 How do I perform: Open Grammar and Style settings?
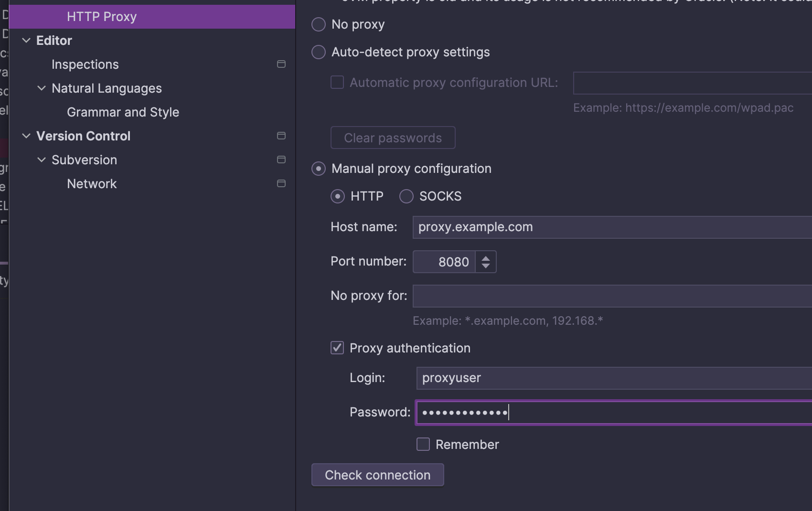[123, 112]
